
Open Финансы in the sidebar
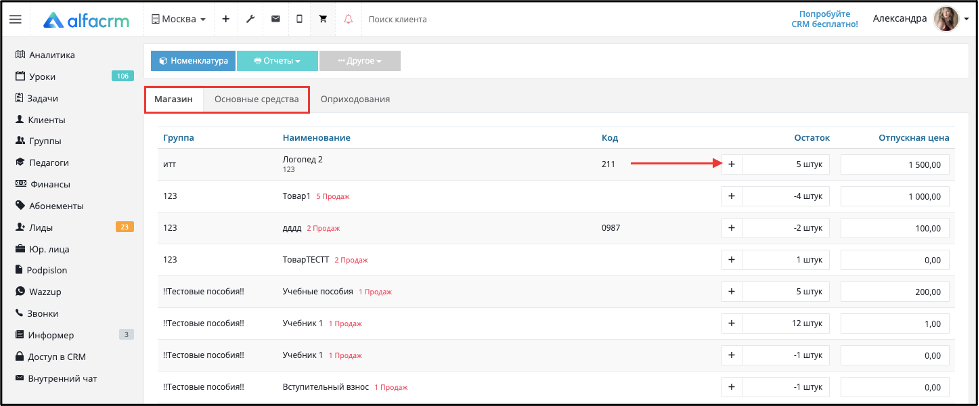point(42,184)
